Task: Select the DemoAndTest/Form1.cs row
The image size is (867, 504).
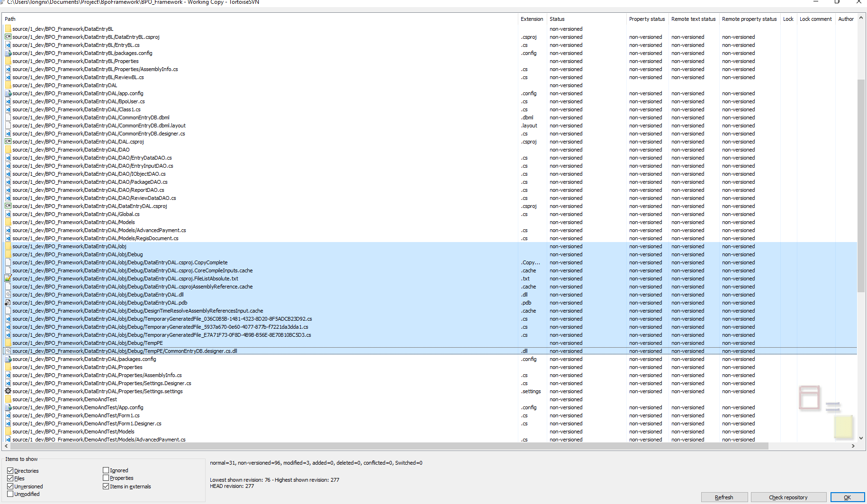Action: click(430, 415)
